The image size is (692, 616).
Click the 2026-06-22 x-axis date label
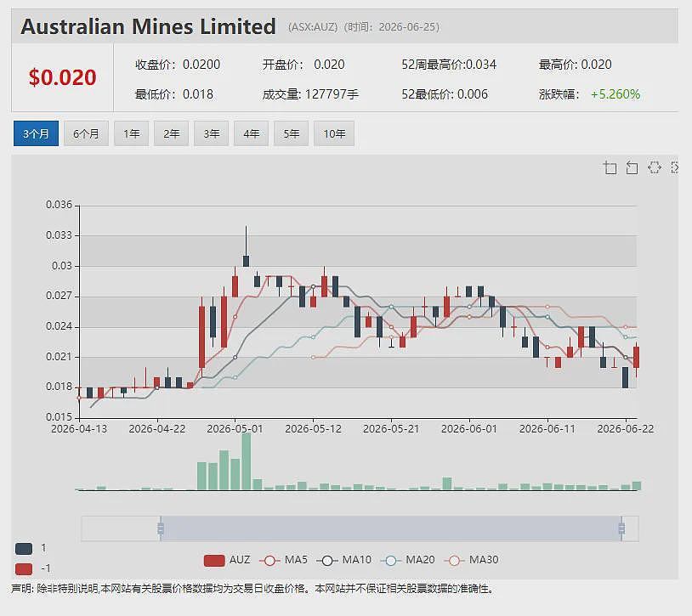coord(626,428)
